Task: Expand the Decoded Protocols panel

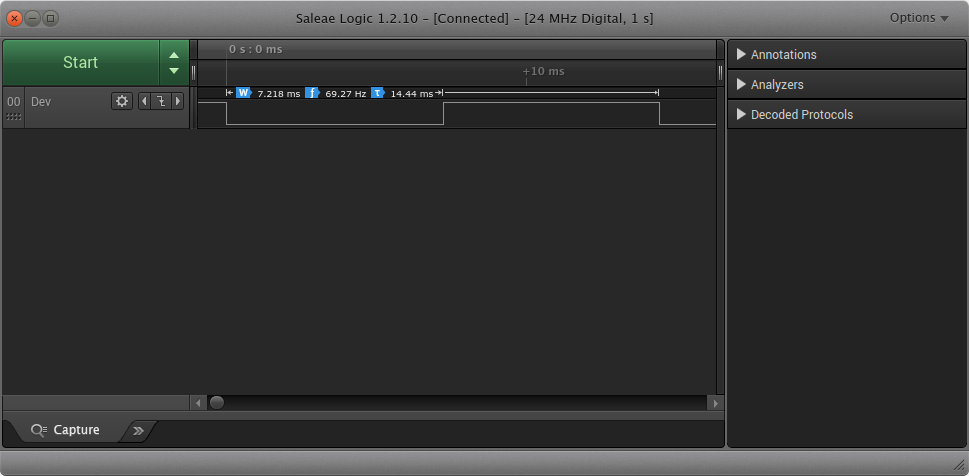Action: [x=847, y=114]
